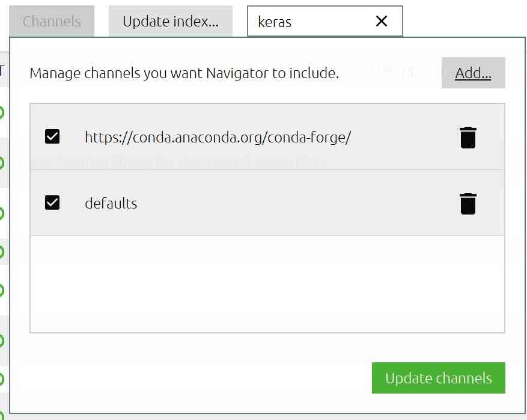The image size is (527, 420).
Task: Click the green Update channels button
Action: [438, 378]
